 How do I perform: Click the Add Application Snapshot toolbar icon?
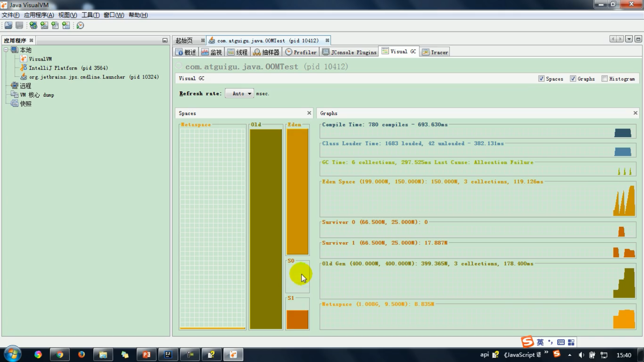click(66, 25)
